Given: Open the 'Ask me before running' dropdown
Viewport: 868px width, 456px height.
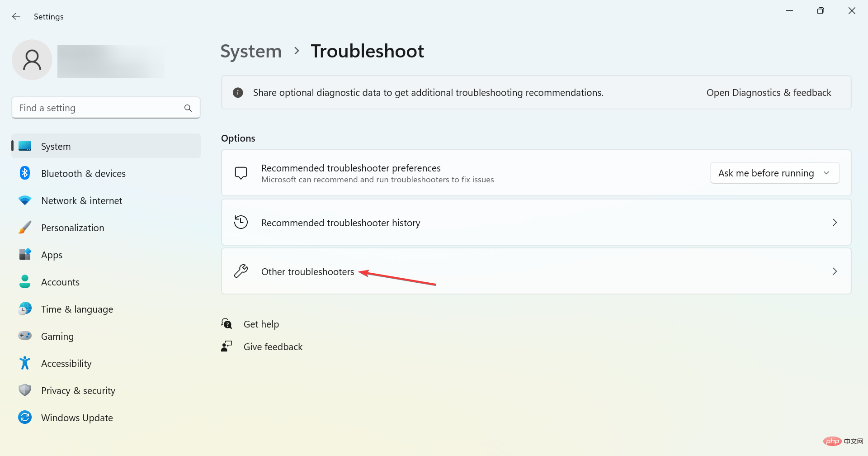Looking at the screenshot, I should click(x=774, y=173).
